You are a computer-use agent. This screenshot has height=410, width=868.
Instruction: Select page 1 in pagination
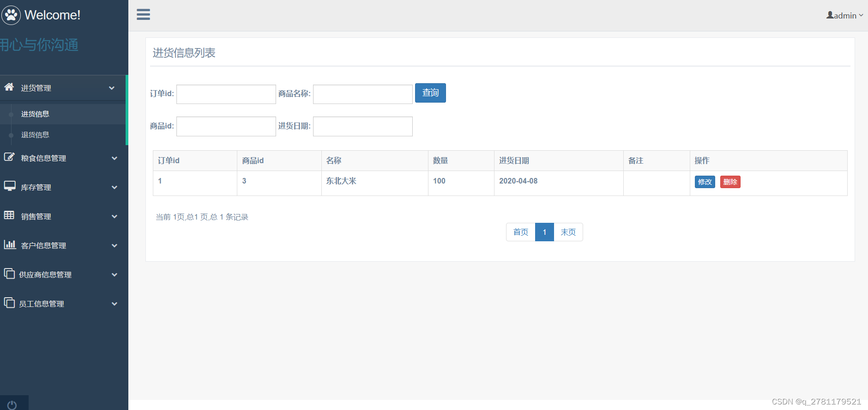544,232
